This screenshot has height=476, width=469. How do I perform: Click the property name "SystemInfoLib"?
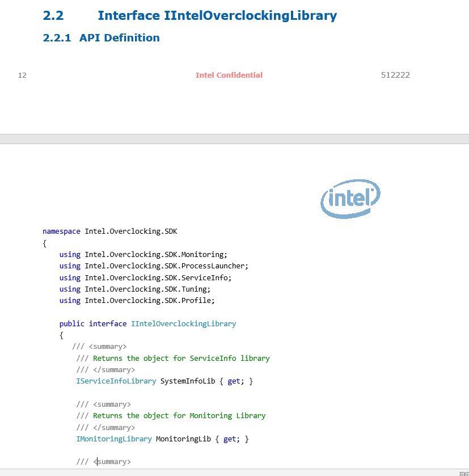[x=188, y=381]
